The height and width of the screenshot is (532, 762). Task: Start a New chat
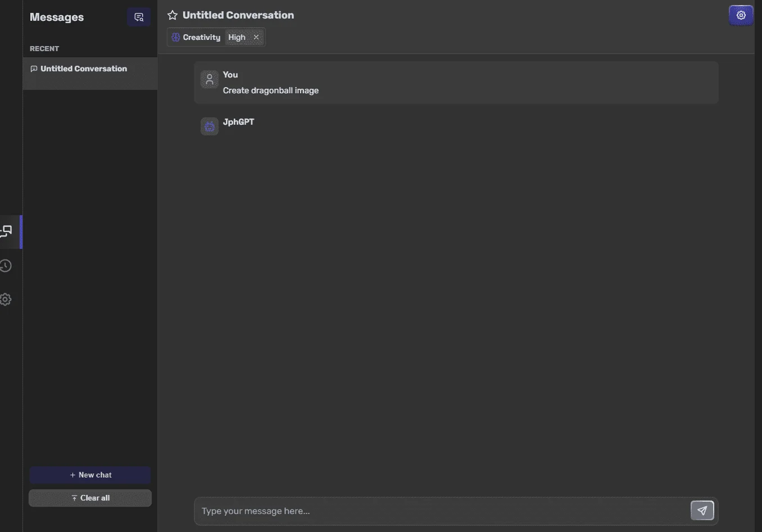[90, 475]
